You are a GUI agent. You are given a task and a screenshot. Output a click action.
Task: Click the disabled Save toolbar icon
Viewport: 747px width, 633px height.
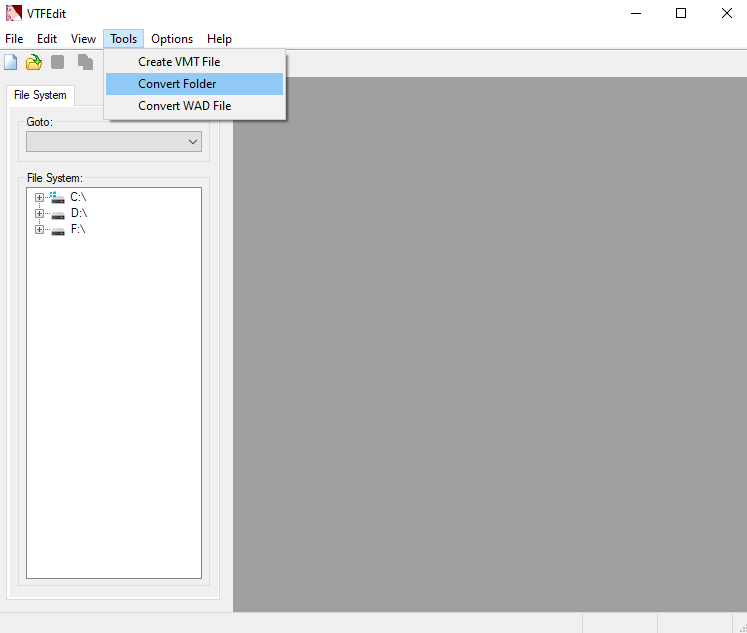pos(58,62)
